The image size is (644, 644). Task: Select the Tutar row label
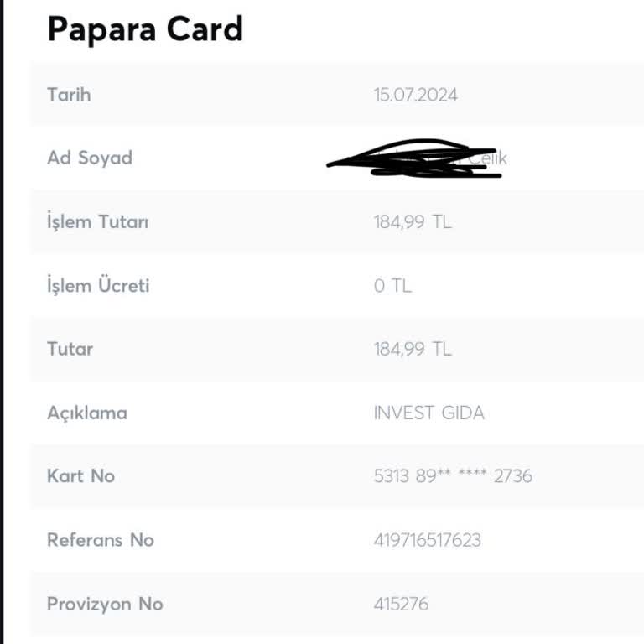coord(70,349)
